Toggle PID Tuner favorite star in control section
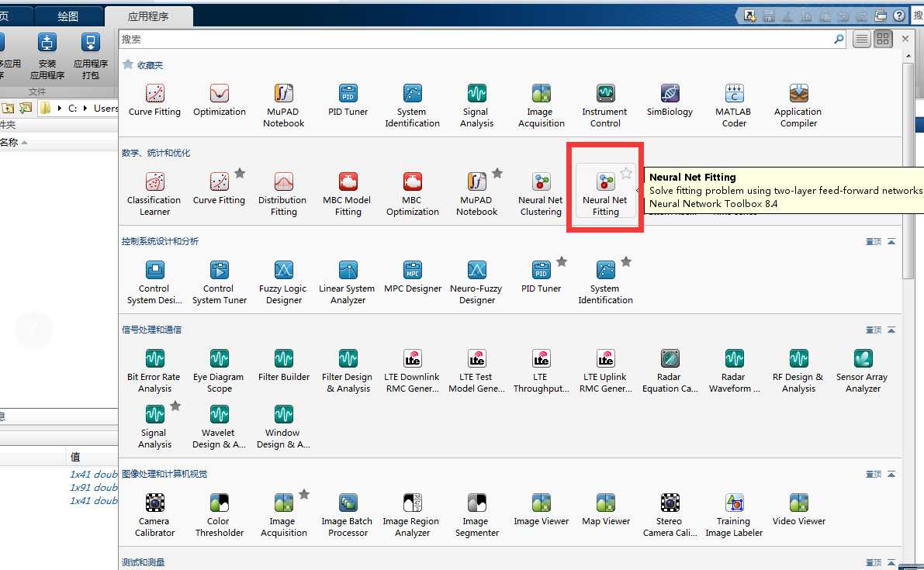 (x=562, y=261)
